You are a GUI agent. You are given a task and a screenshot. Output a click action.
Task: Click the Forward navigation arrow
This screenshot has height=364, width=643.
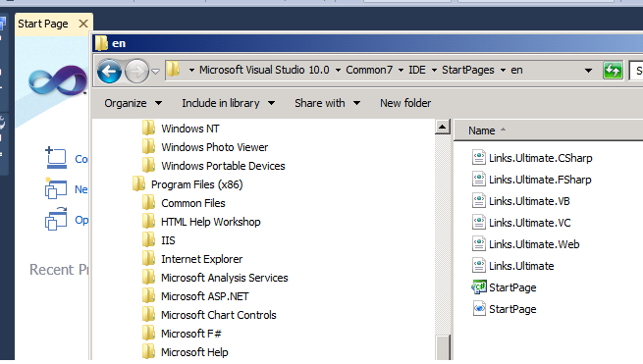tap(136, 72)
